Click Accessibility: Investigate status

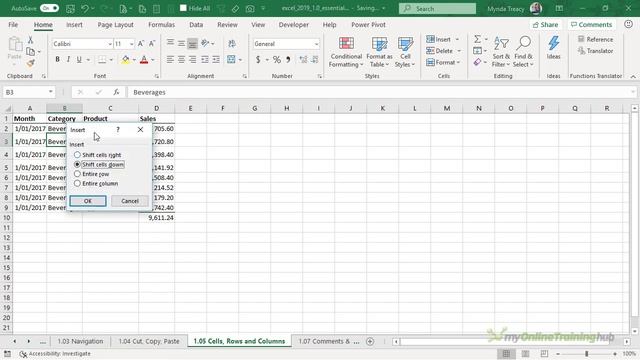55,354
